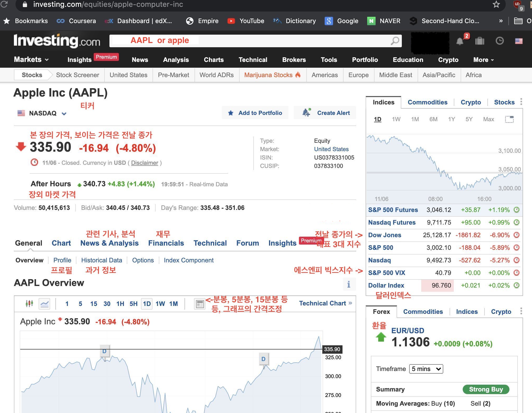
Task: Set AAPL chart interval to 1W
Action: (x=160, y=304)
